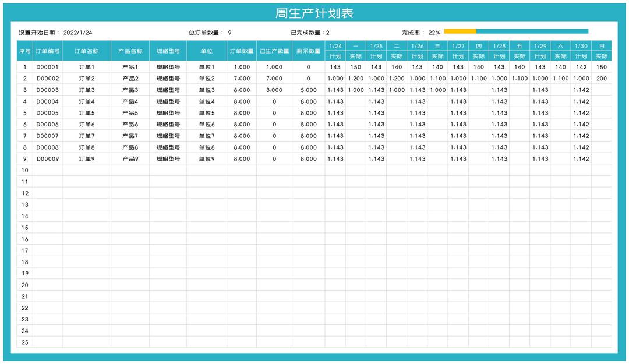The width and height of the screenshot is (629, 364).
Task: Select the 订单数量 column header
Action: point(242,51)
